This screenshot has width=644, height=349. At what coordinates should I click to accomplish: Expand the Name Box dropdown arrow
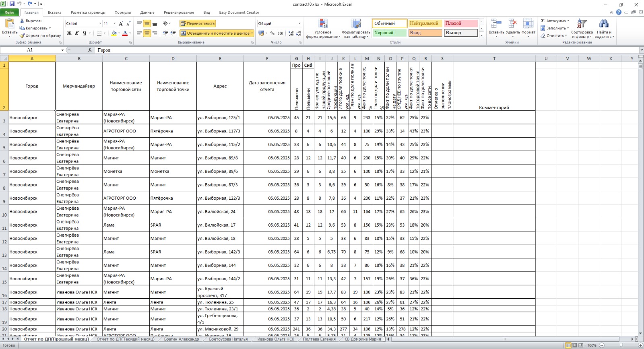pos(62,50)
